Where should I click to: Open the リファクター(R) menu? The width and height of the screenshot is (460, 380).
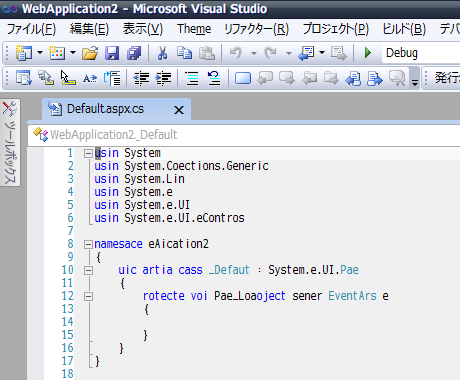tap(256, 29)
